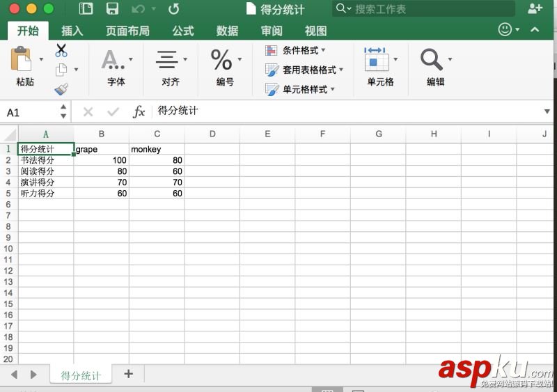Select cell 演讲得分
557x392 pixels.
(x=46, y=182)
